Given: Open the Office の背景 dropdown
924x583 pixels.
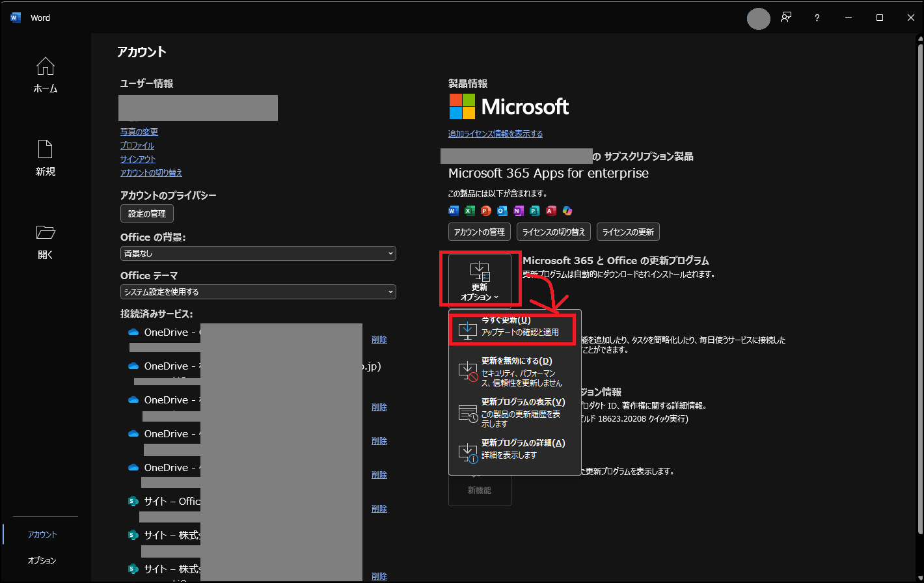Looking at the screenshot, I should [258, 253].
